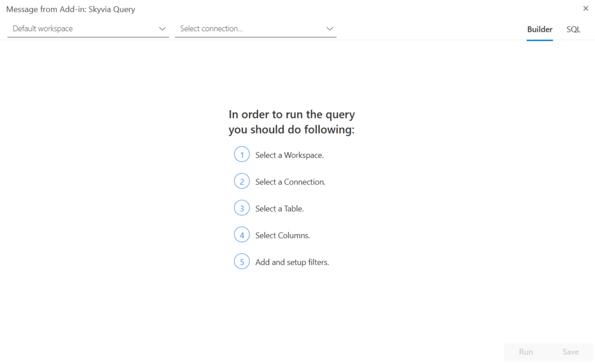Switch to the Builder tab
Viewport: 595px width, 364px height.
point(540,29)
